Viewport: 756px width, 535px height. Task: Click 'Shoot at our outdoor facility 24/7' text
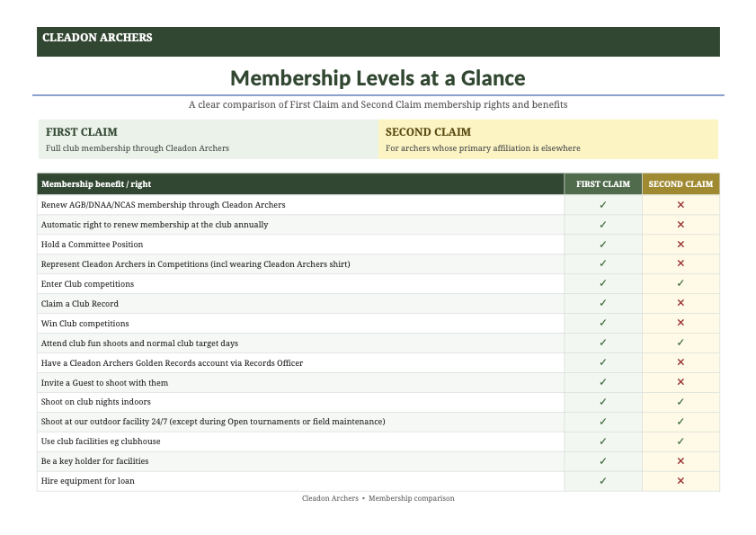[x=213, y=421]
